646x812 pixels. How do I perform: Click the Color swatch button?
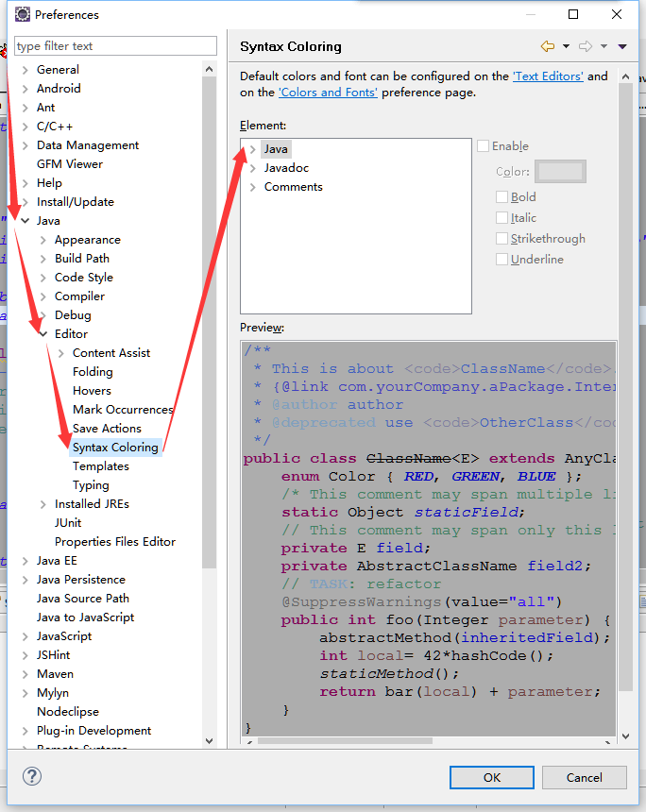[x=560, y=172]
